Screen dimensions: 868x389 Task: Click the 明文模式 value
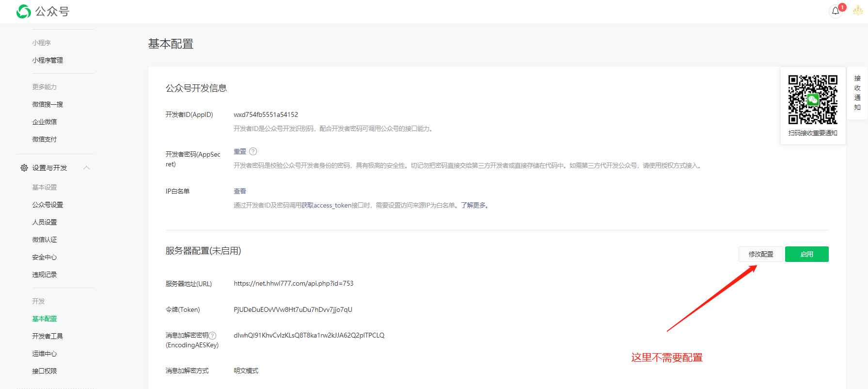246,371
